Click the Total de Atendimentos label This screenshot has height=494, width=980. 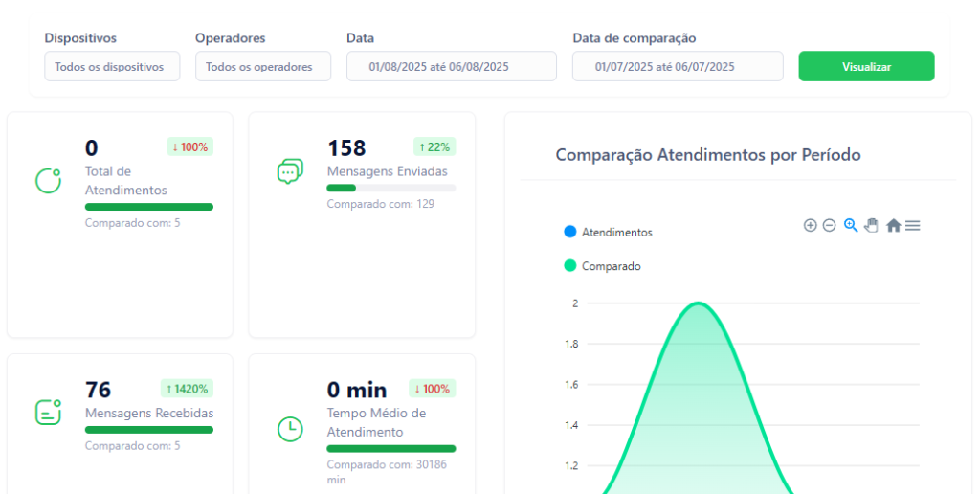point(126,181)
